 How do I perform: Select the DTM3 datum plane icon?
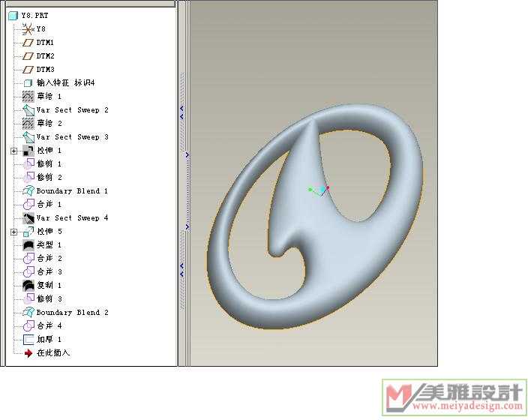pos(28,70)
